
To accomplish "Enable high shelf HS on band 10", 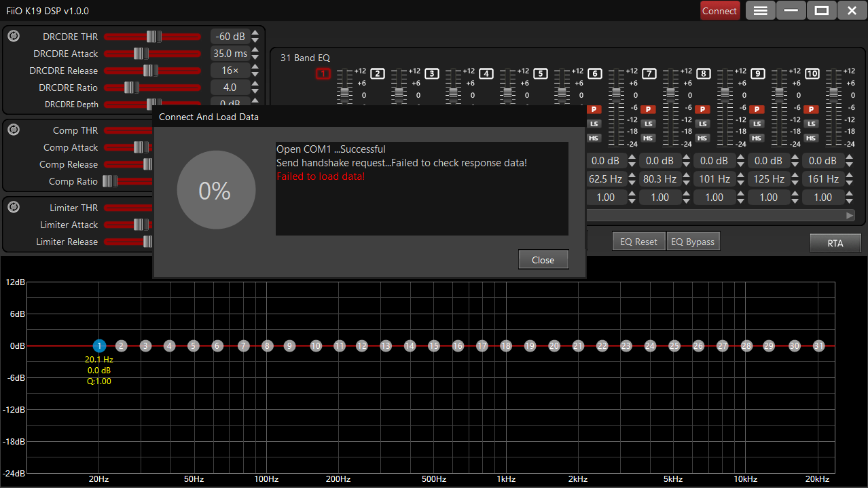I will click(812, 138).
